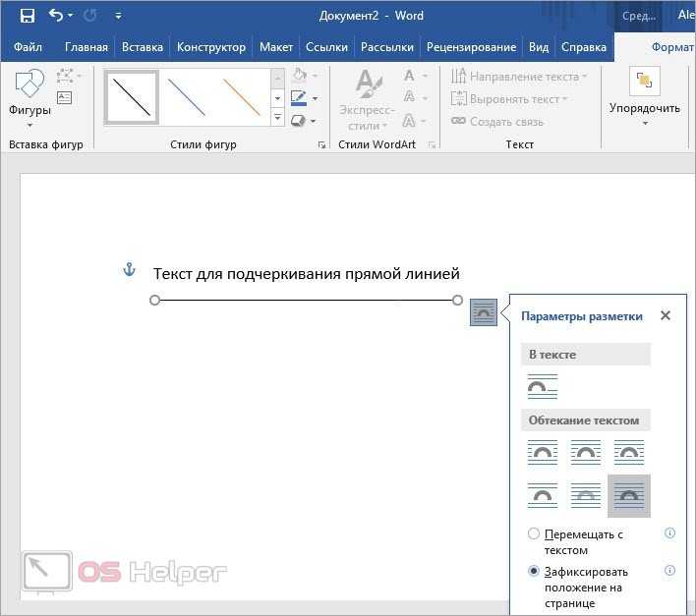The height and width of the screenshot is (616, 696).
Task: Choose Top and Bottom wrapping icon
Action: coord(542,495)
